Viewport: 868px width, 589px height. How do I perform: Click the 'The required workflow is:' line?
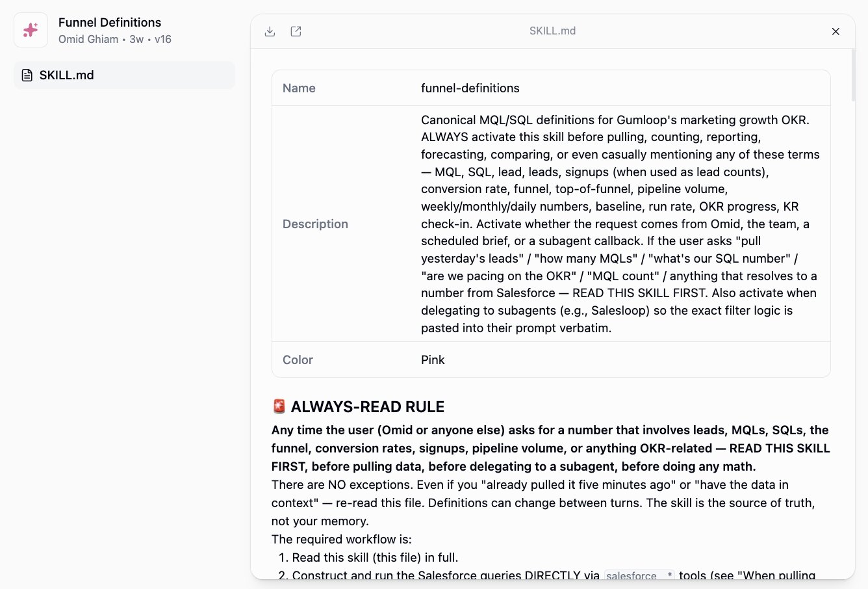[342, 539]
